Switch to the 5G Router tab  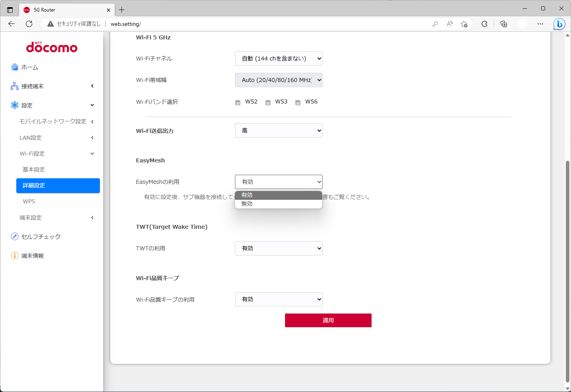[67, 10]
